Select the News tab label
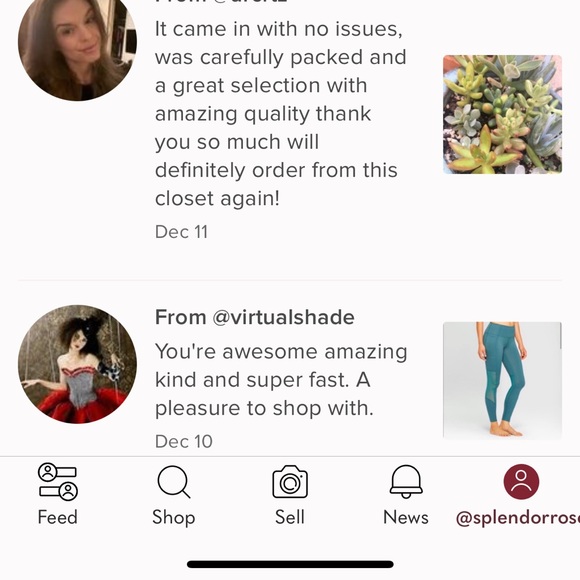 click(406, 517)
